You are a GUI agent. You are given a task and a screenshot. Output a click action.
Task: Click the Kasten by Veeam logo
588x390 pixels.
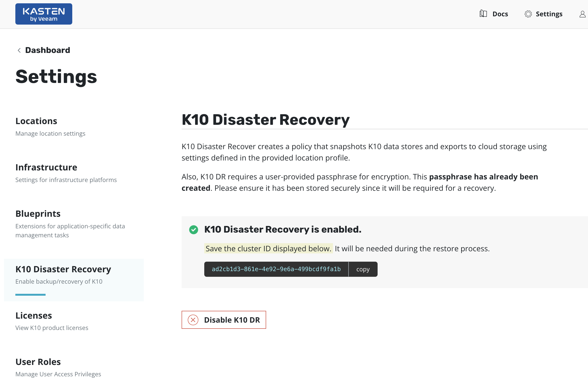(44, 14)
